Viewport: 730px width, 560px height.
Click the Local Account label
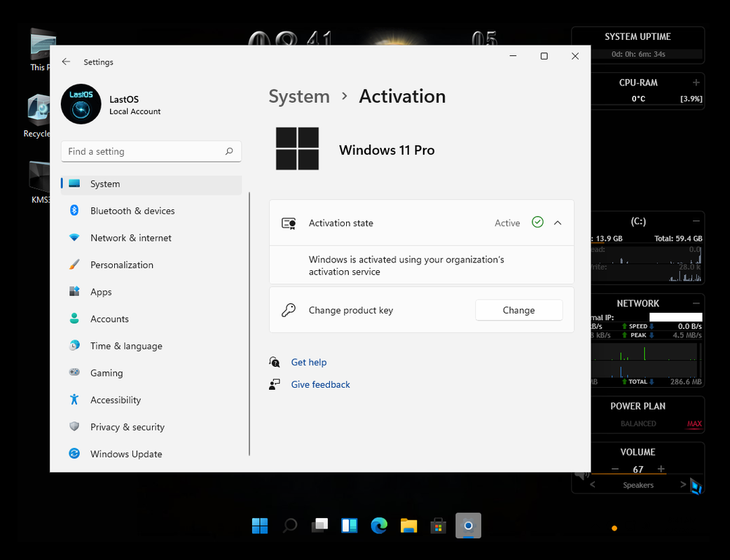135,111
